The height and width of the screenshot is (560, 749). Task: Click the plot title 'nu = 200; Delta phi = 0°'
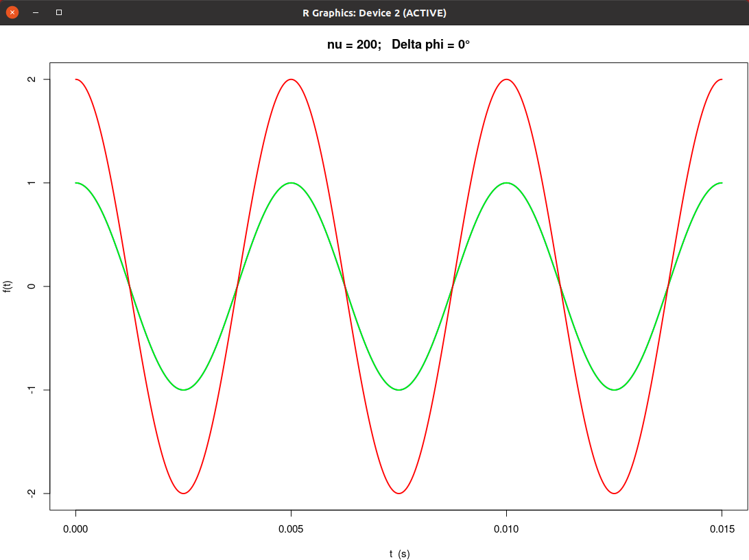(399, 45)
